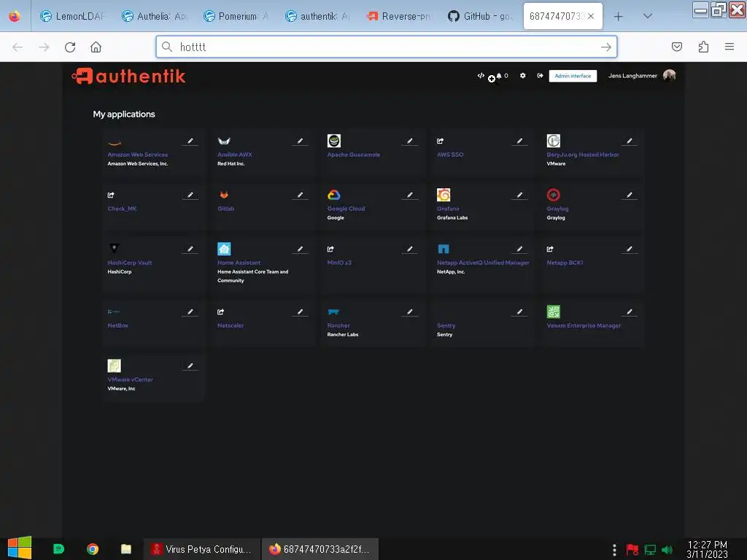Image resolution: width=747 pixels, height=560 pixels.
Task: Click the Apache Guacamole edit pencil
Action: 410,141
